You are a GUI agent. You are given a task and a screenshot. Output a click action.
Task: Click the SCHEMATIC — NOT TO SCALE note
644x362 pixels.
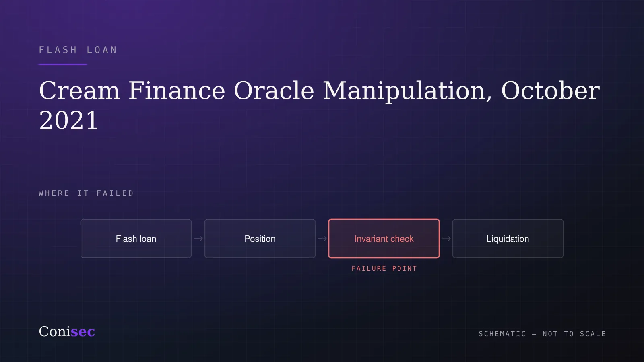click(x=542, y=334)
